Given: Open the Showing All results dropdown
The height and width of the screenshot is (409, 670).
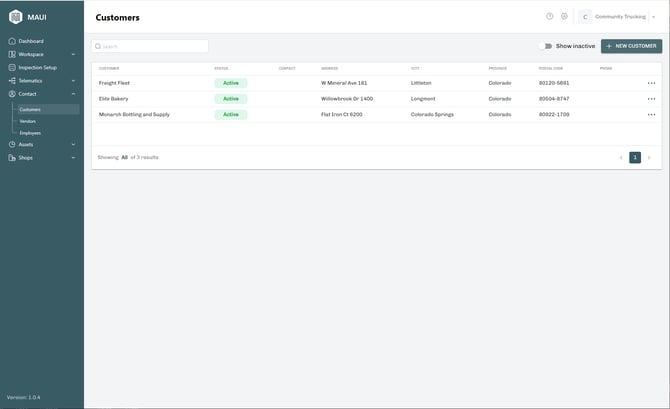Looking at the screenshot, I should click(124, 157).
